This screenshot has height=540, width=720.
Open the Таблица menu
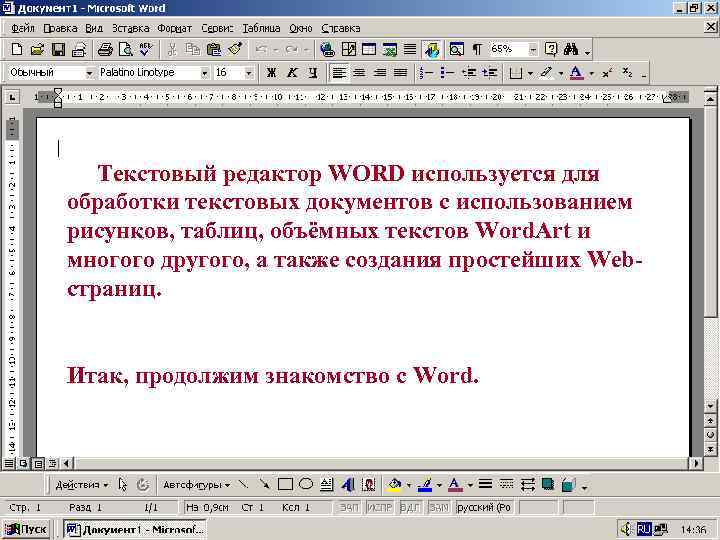click(x=261, y=28)
